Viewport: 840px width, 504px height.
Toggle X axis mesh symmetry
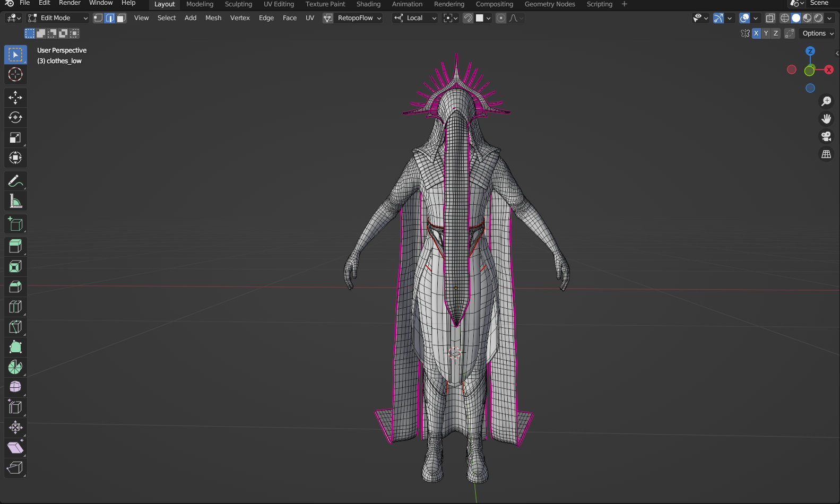756,33
